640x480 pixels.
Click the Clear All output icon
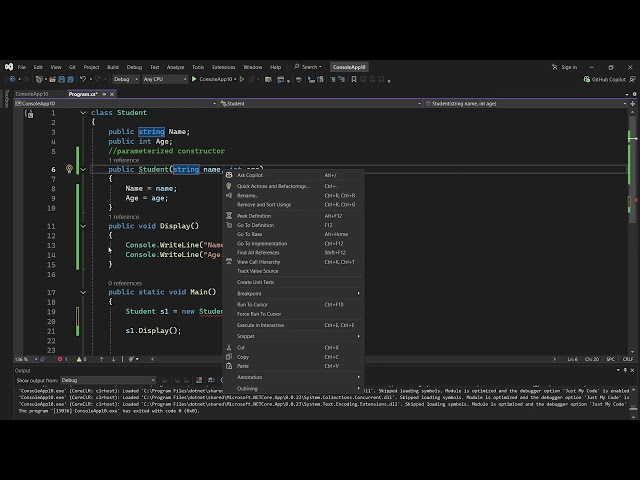coord(199,380)
